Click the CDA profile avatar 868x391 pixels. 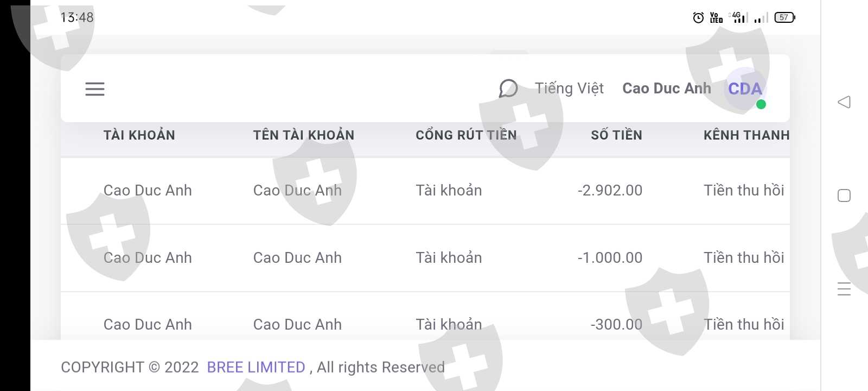tap(745, 89)
